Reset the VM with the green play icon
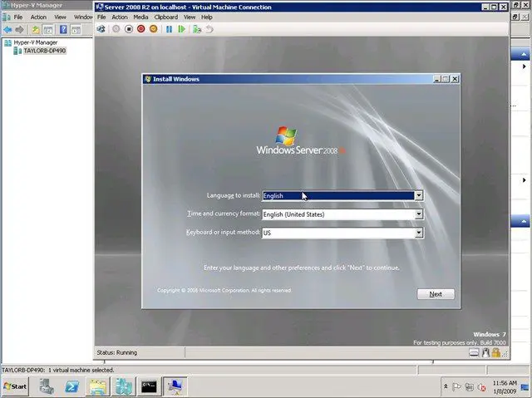Image resolution: width=532 pixels, height=398 pixels. [x=181, y=29]
